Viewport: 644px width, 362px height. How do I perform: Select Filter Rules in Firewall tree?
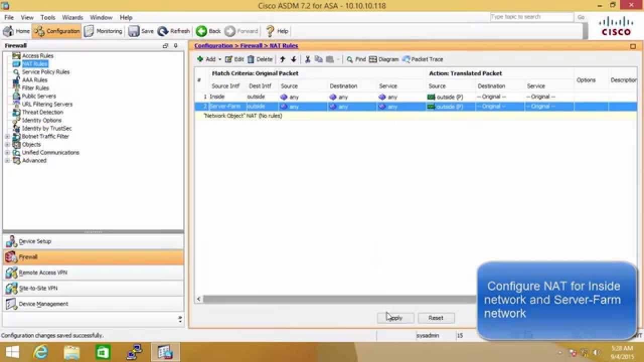[x=35, y=88]
